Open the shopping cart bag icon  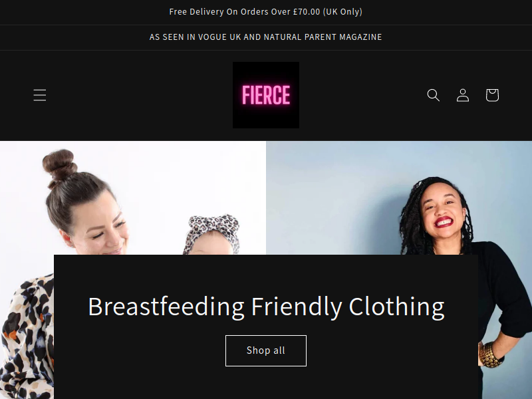click(x=492, y=95)
